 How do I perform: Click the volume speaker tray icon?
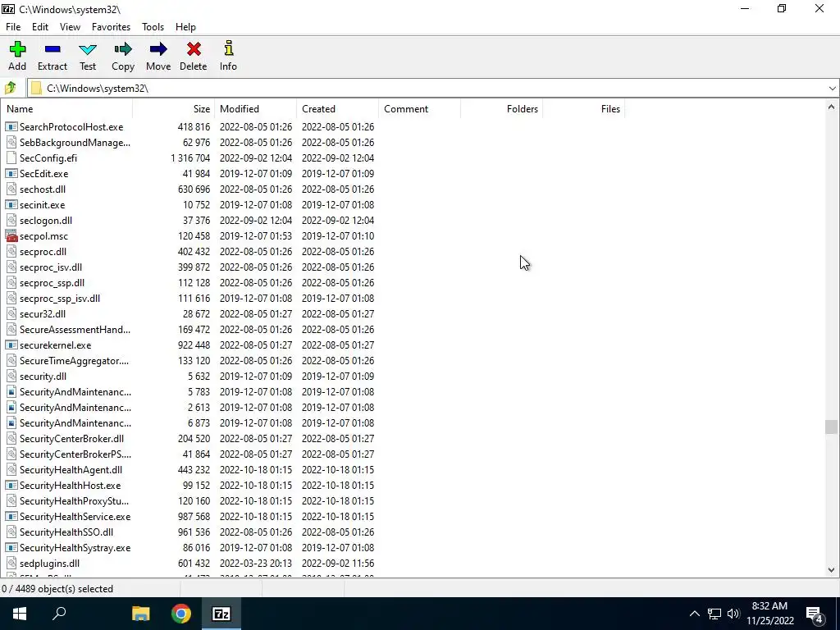(x=733, y=614)
